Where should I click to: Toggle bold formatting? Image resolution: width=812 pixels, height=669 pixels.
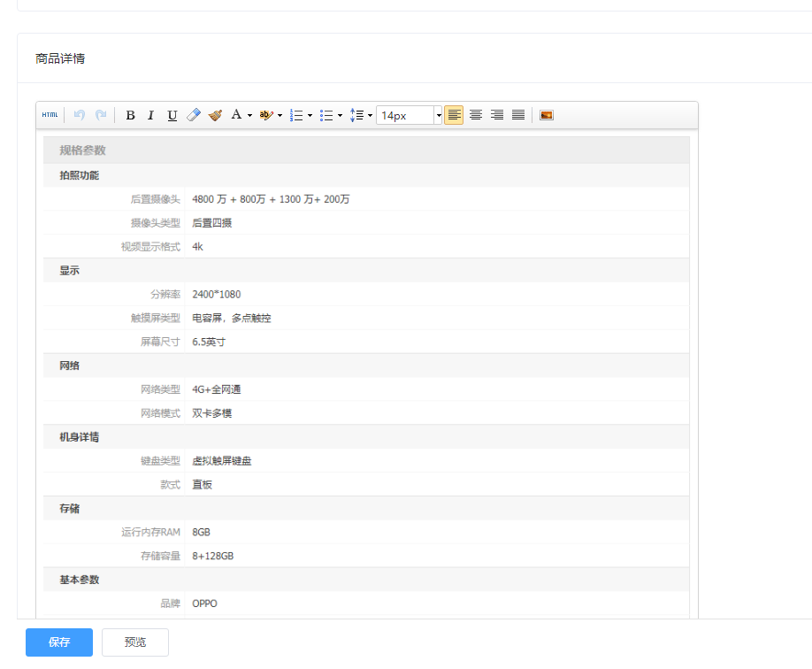tap(131, 115)
